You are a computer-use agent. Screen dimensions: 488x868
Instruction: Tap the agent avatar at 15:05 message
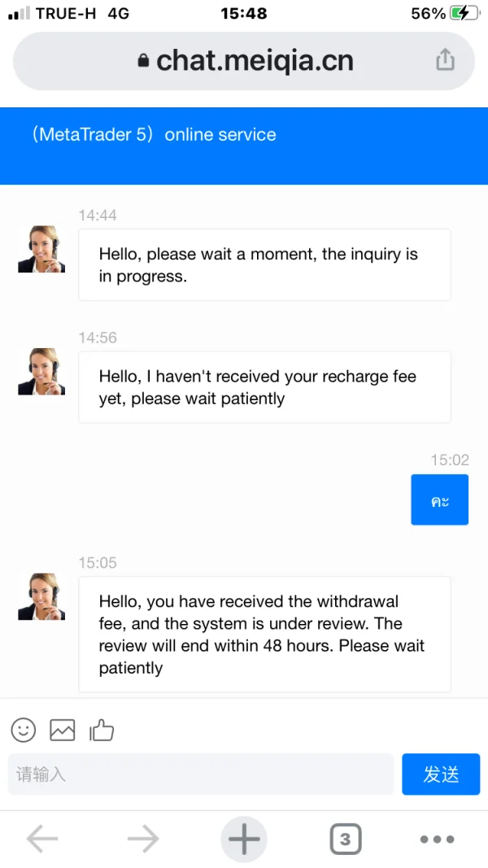(41, 596)
